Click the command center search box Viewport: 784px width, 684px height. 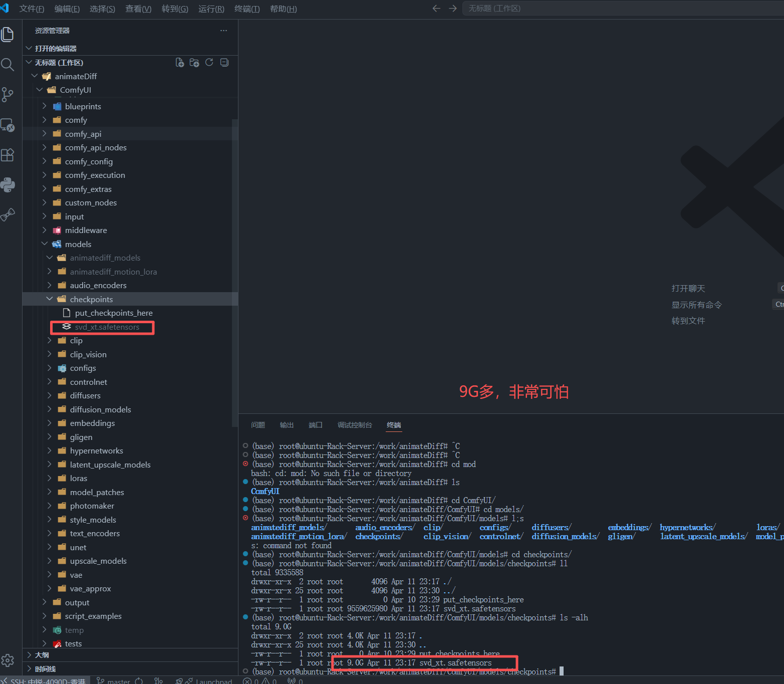click(623, 9)
